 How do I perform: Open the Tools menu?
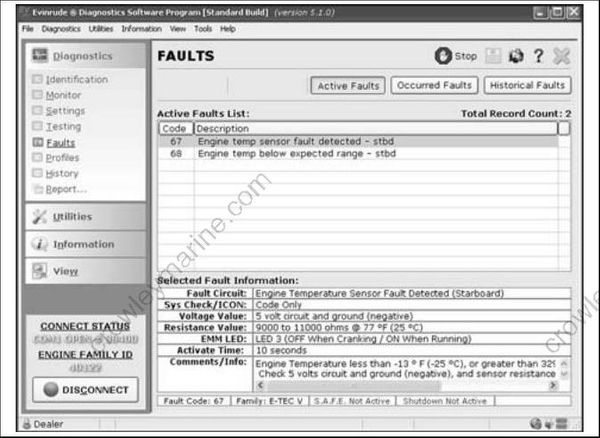coord(203,29)
